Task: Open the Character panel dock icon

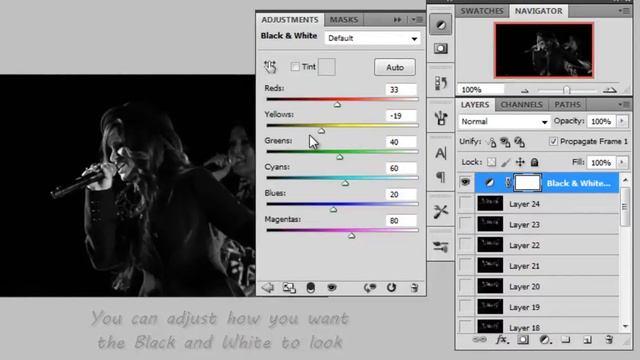Action: 441,153
